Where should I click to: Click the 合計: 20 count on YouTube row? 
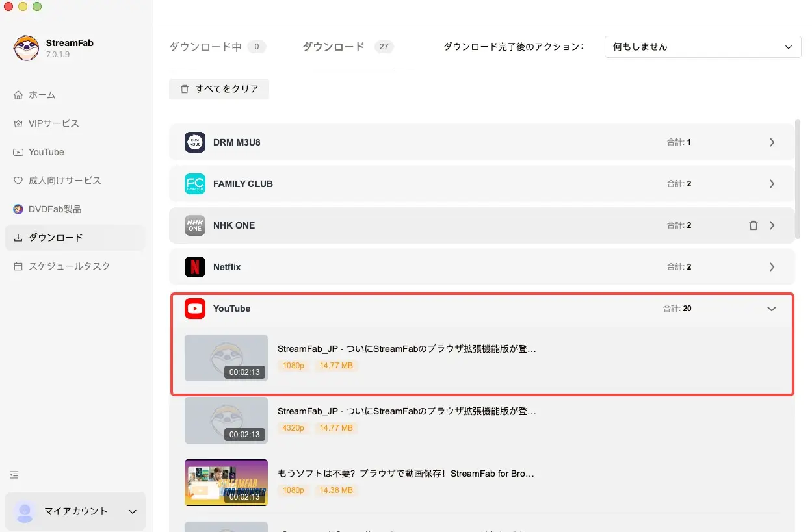(x=677, y=309)
